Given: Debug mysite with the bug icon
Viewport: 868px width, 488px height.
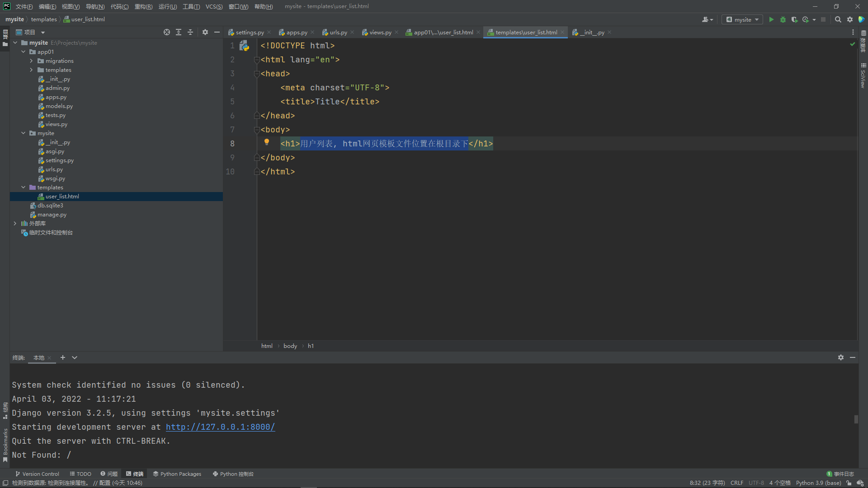Looking at the screenshot, I should pos(783,19).
